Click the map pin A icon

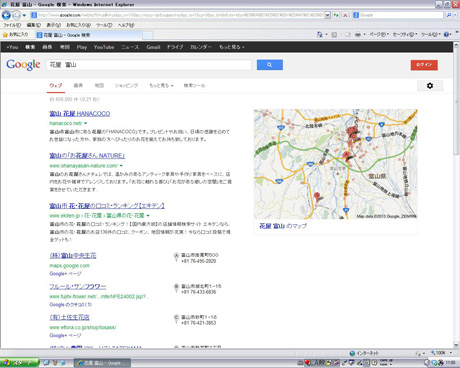coord(176,257)
